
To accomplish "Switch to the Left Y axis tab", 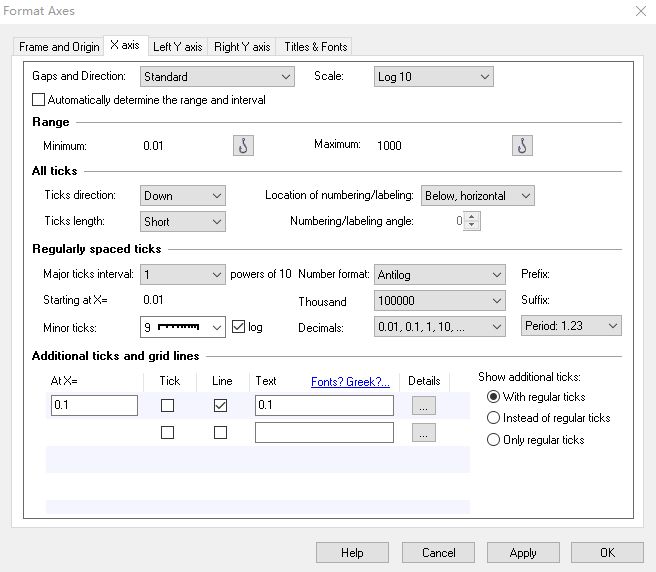I will (177, 47).
